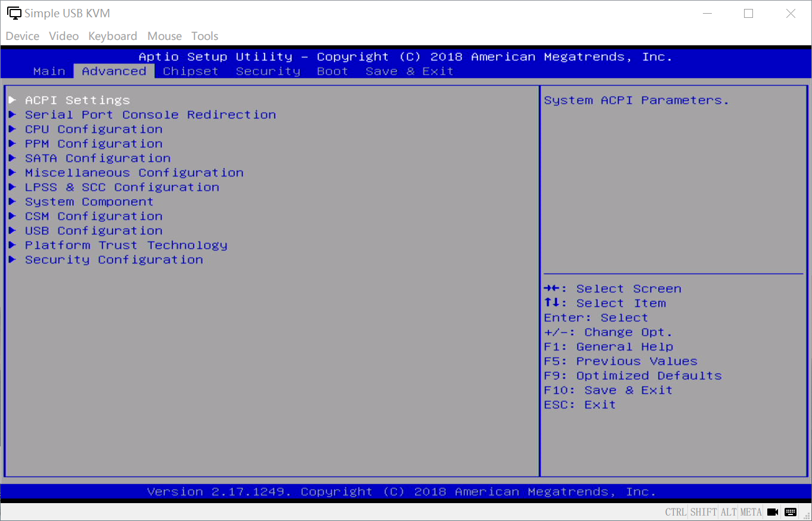Open System Component submenu
This screenshot has height=521, width=812.
(89, 201)
